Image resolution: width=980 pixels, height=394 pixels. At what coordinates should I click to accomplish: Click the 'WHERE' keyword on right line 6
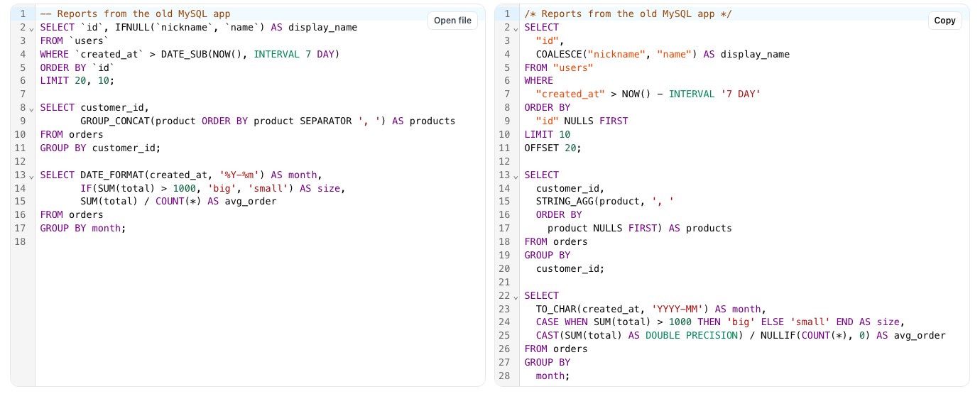539,81
